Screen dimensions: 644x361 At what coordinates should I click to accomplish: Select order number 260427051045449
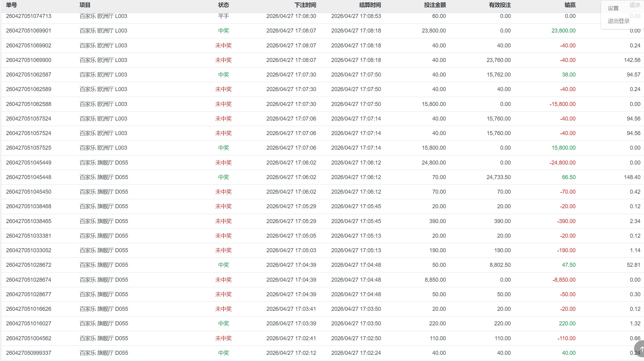pyautogui.click(x=28, y=163)
